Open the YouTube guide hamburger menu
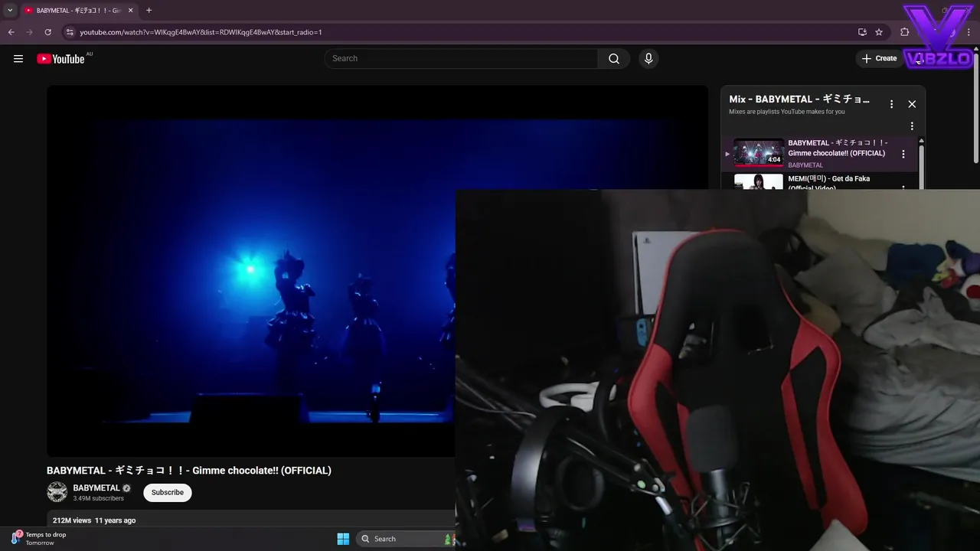The width and height of the screenshot is (980, 551). [18, 59]
